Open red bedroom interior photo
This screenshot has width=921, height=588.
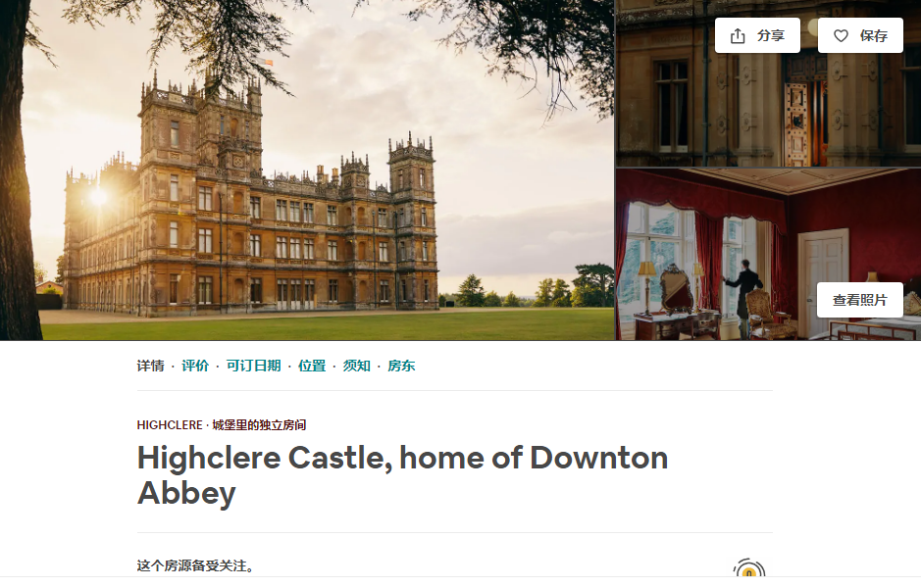click(x=769, y=254)
